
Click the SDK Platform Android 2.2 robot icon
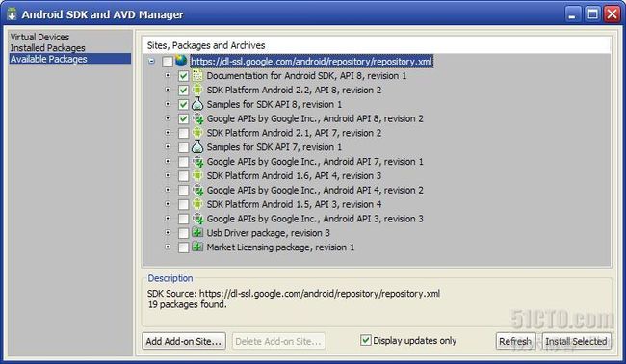(x=197, y=90)
